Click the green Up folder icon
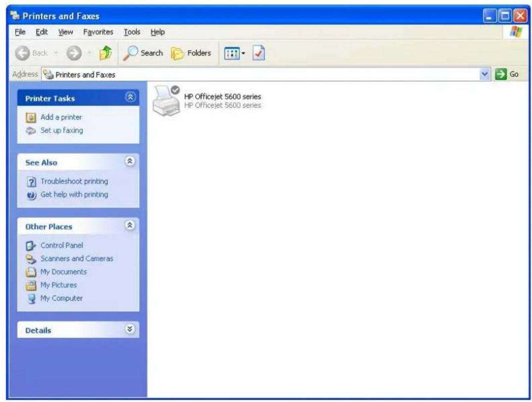The height and width of the screenshot is (402, 532). [x=106, y=53]
